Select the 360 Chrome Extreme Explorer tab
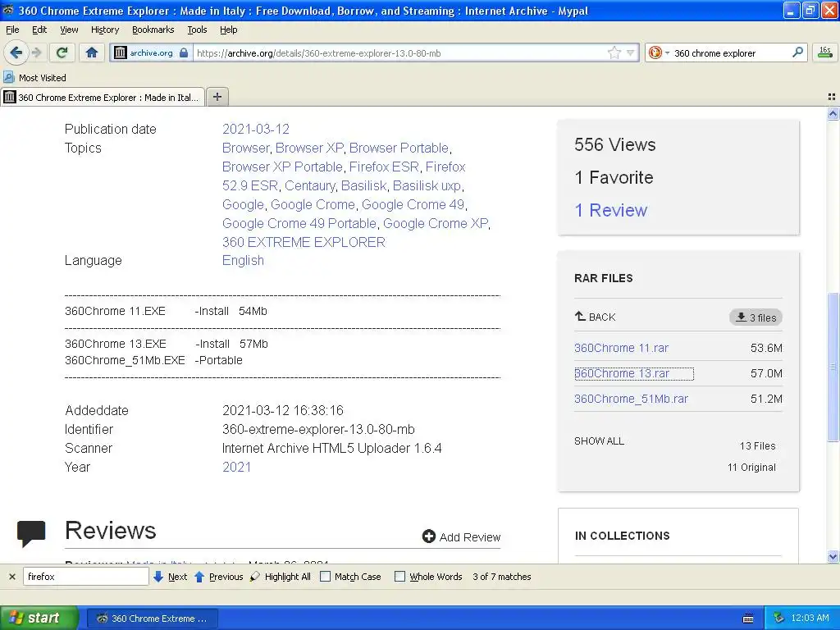The height and width of the screenshot is (630, 840). [x=103, y=97]
